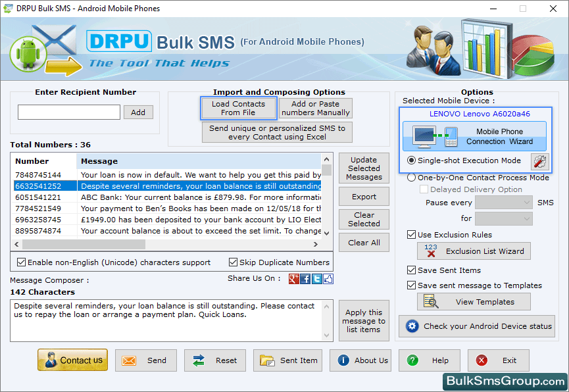Image resolution: width=569 pixels, height=392 pixels.
Task: Click the thumbs-up like icon
Action: pos(328,279)
